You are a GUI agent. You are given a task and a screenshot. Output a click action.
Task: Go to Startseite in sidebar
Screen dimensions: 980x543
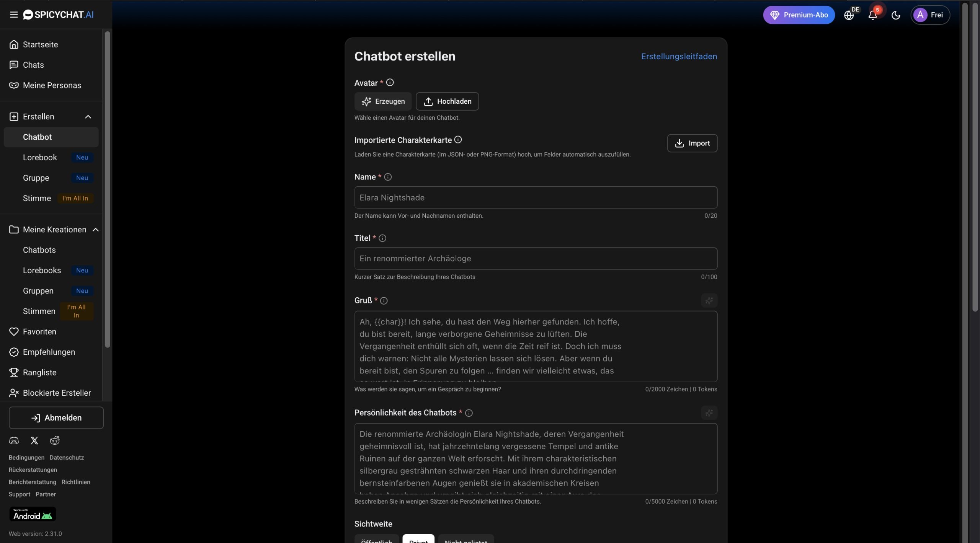(51, 44)
